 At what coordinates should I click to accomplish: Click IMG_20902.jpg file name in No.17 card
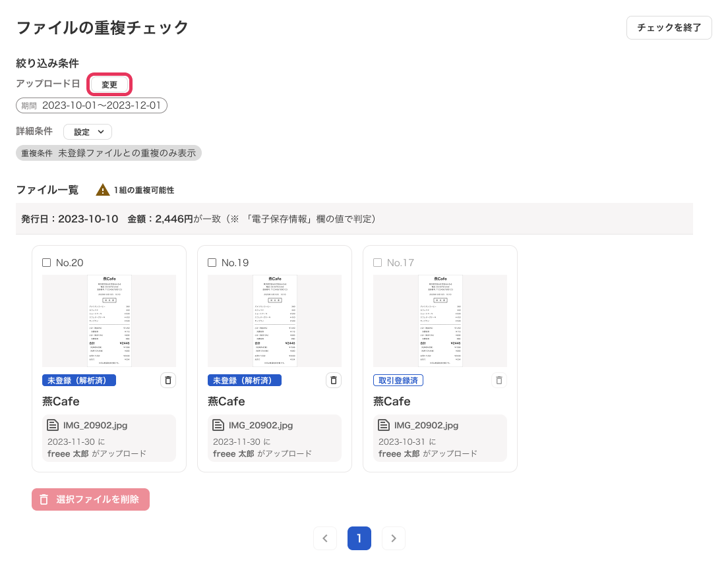(x=426, y=425)
